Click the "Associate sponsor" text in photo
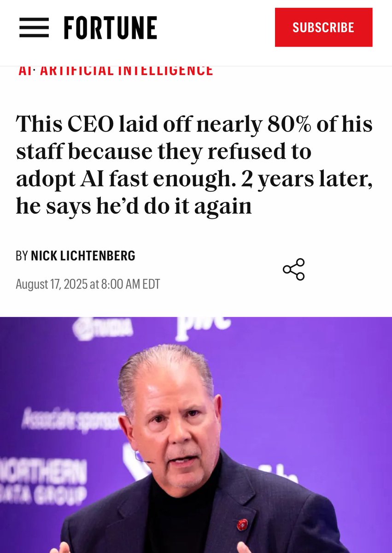 (x=69, y=420)
